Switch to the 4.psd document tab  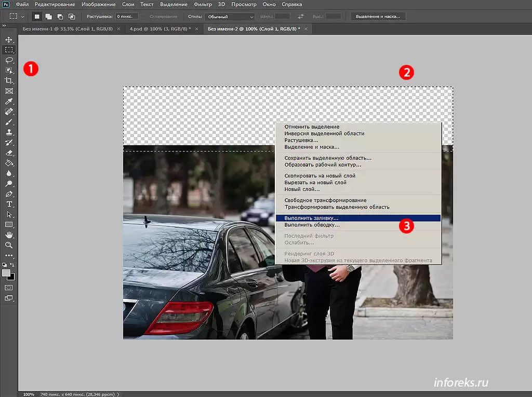161,29
